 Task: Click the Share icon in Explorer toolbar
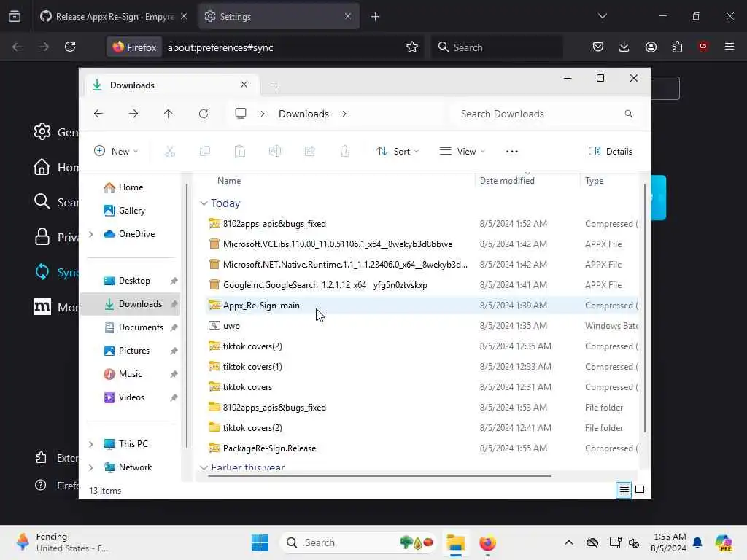pos(309,152)
